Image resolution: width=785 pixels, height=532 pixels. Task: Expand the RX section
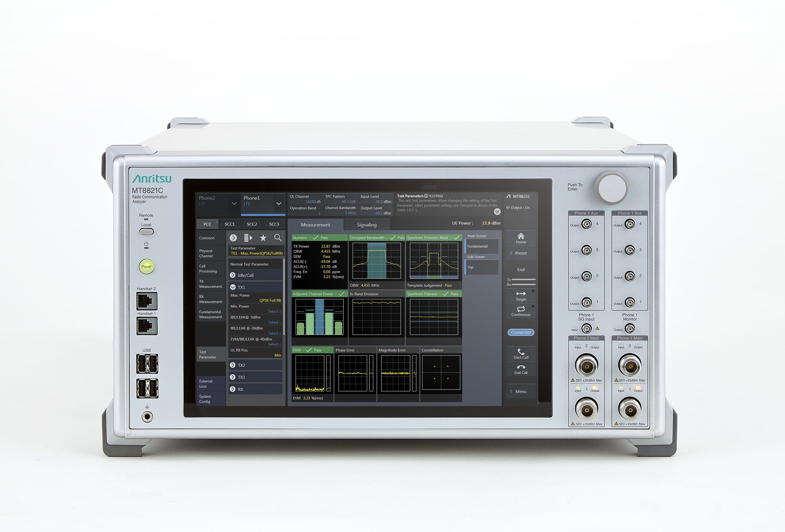tap(255, 389)
